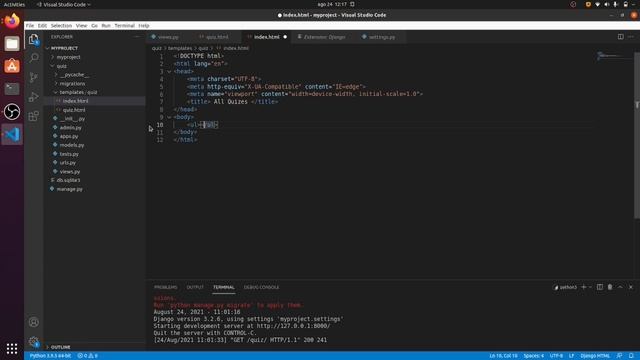Switch to settings.py editor tab
Screen dimensions: 640x360
[x=382, y=37]
